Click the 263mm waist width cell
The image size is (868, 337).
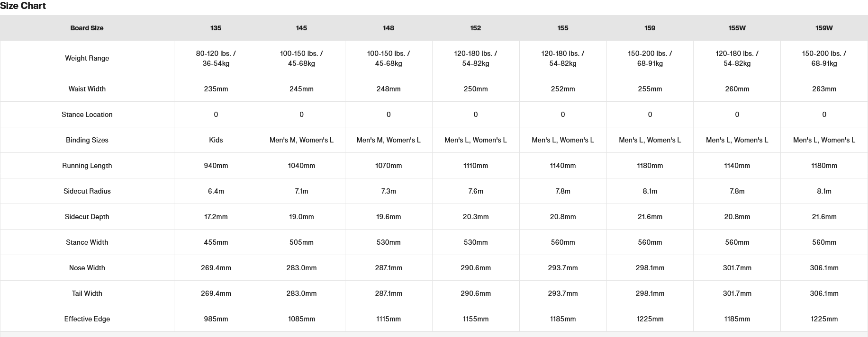click(824, 89)
